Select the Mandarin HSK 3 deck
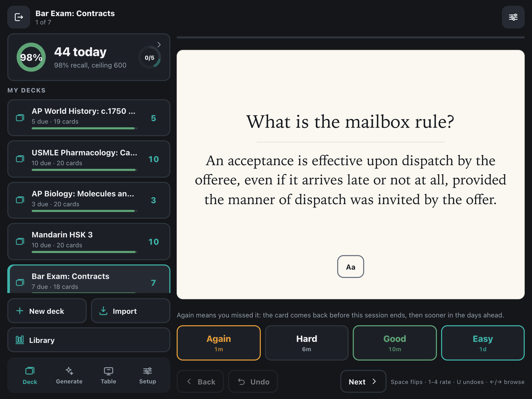Image resolution: width=532 pixels, height=399 pixels. [x=89, y=242]
